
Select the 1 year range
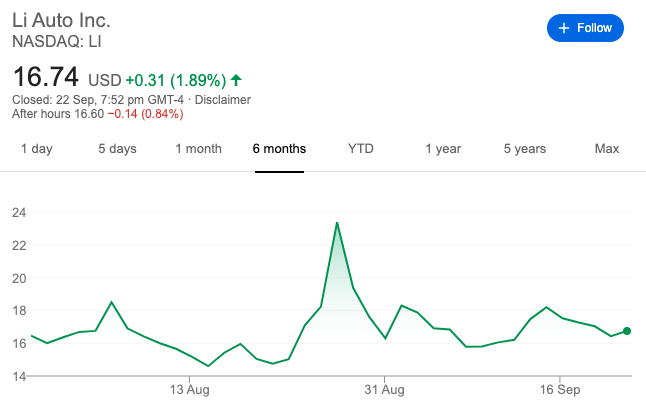click(x=443, y=149)
